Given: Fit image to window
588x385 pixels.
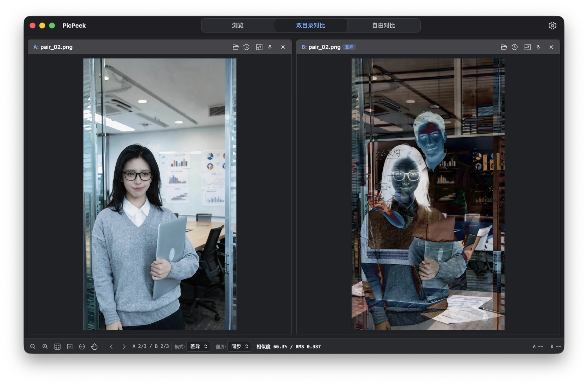Looking at the screenshot, I should pyautogui.click(x=57, y=346).
